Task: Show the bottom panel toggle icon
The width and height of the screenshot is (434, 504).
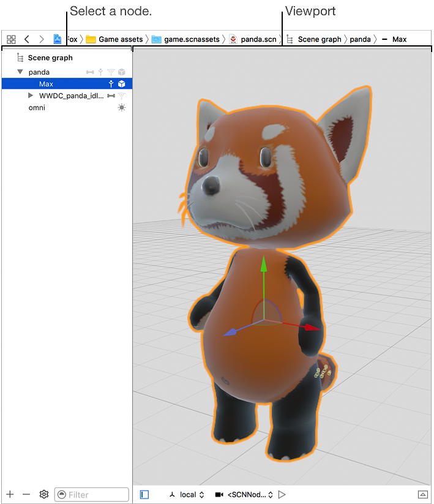Action: pos(423,494)
